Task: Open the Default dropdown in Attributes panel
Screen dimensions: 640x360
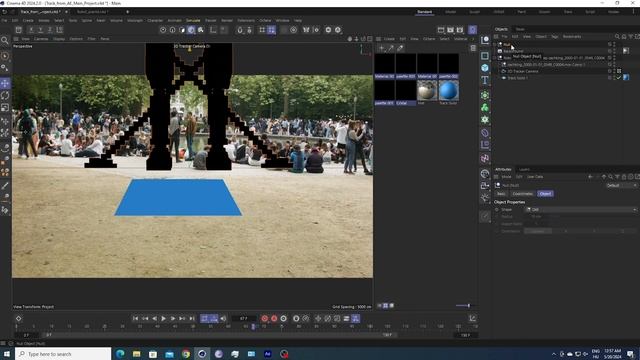Action: [x=621, y=185]
